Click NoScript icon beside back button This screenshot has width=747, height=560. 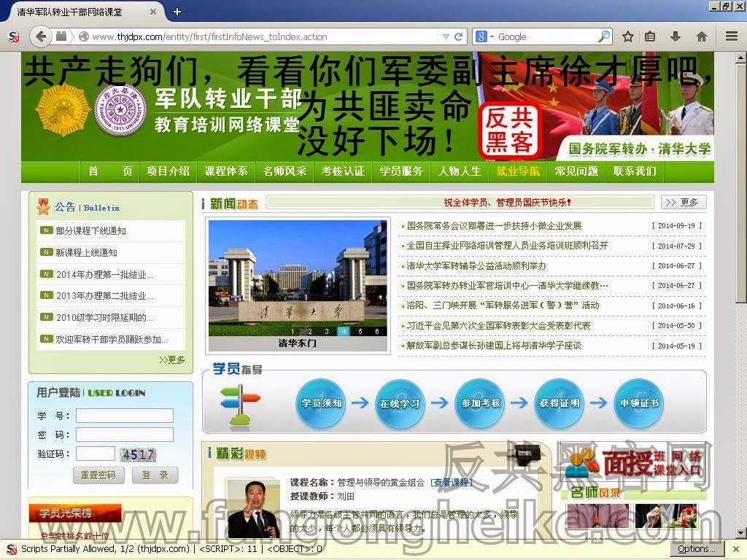[x=13, y=36]
